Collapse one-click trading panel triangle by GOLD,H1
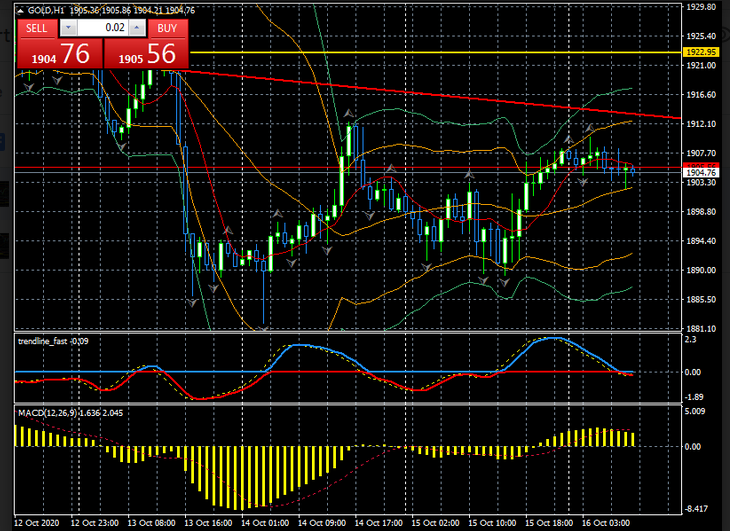 (20, 9)
